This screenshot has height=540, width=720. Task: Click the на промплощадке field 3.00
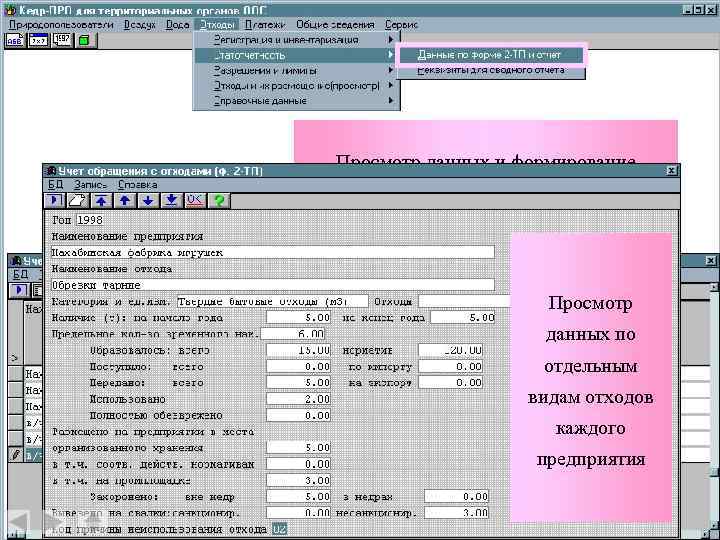(x=298, y=480)
